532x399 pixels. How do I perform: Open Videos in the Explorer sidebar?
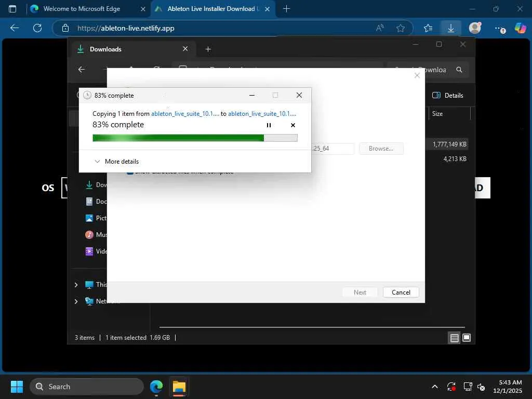[96, 251]
